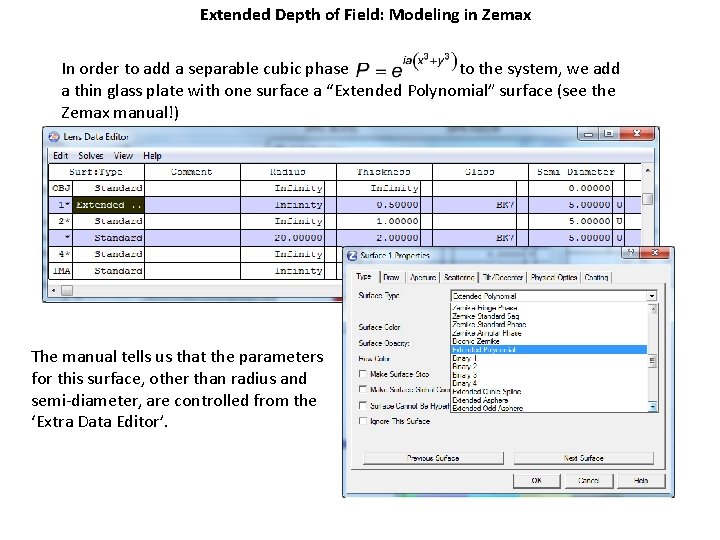Click the question mark help button in Surface 1 Properties
Viewport: 720px width, 540px height.
631,252
